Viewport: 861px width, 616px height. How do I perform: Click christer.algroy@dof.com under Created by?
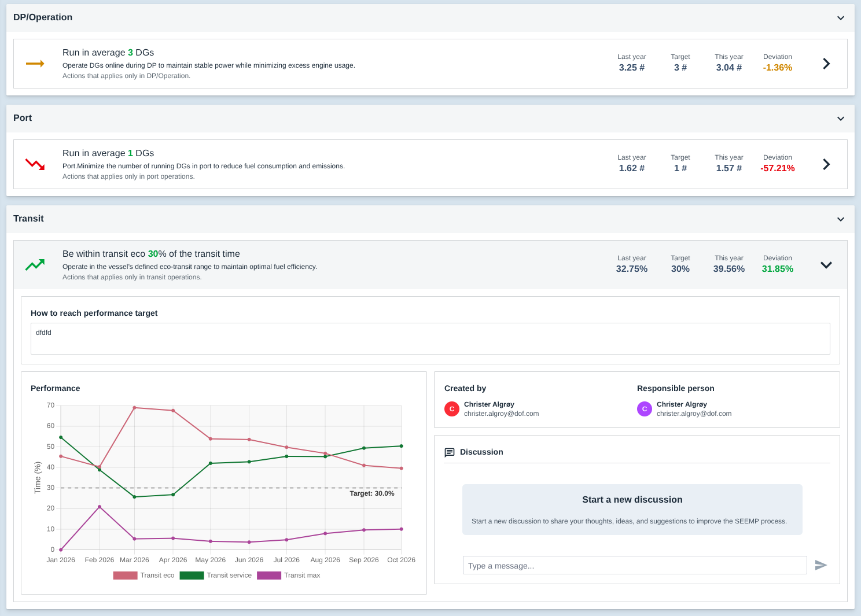tap(501, 414)
